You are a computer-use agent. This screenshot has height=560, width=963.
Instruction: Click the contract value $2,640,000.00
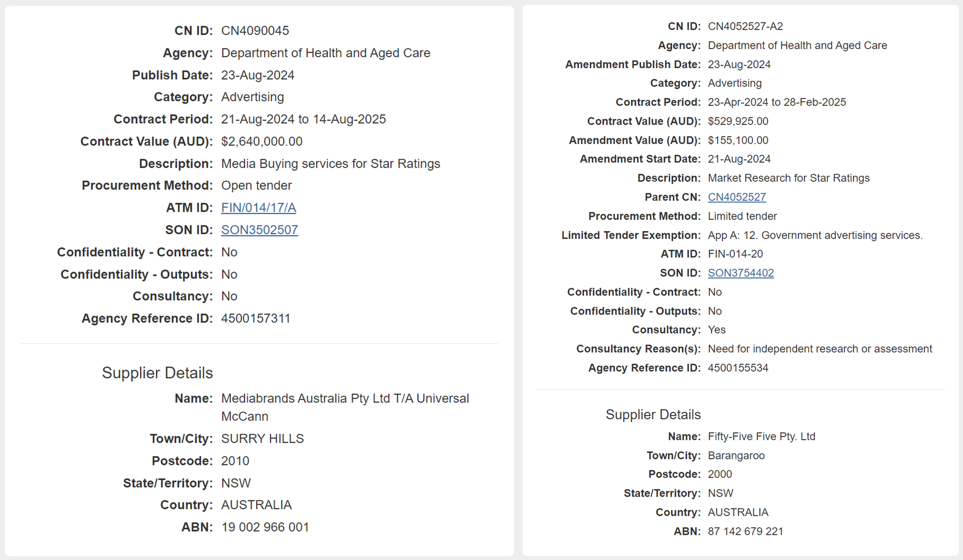(x=261, y=141)
